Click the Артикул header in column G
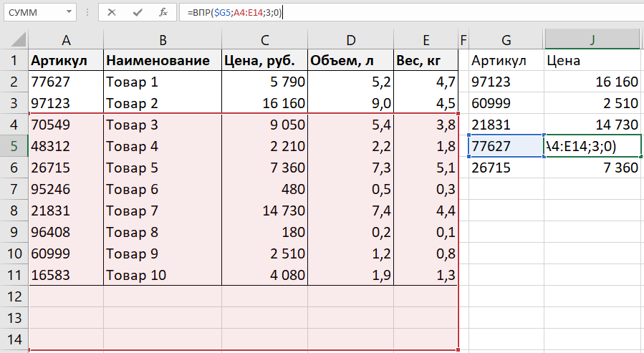644x353 pixels. coord(506,61)
